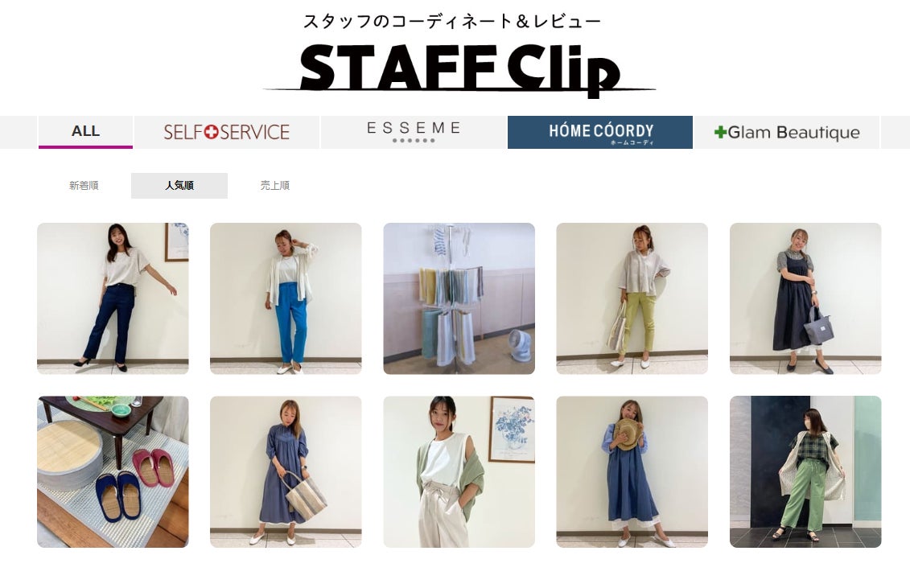Click the スタッフのコーディネート&レビュー heading
The width and height of the screenshot is (910, 588).
[x=452, y=22]
